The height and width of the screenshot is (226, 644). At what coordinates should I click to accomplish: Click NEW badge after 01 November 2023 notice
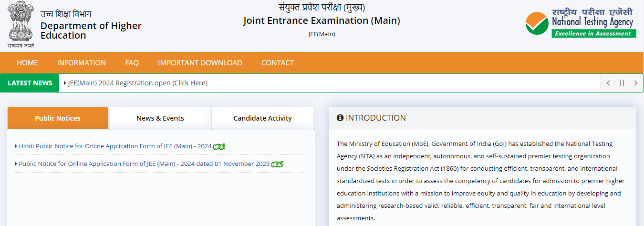277,164
